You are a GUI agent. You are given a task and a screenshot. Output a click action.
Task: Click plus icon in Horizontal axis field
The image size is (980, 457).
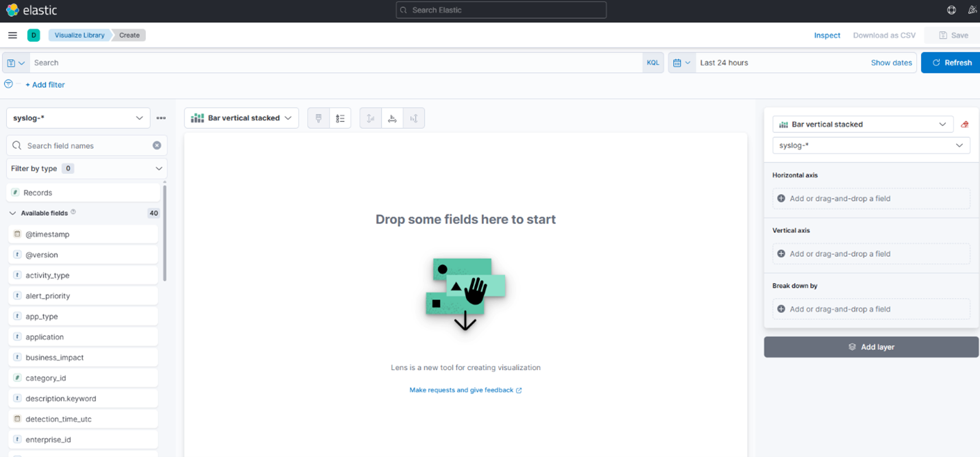click(781, 198)
